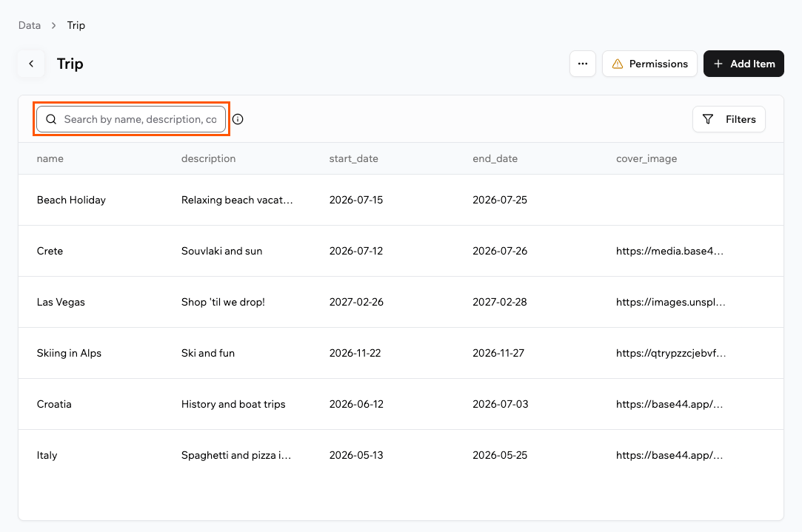
Task: Select the Crete name cell
Action: click(50, 251)
